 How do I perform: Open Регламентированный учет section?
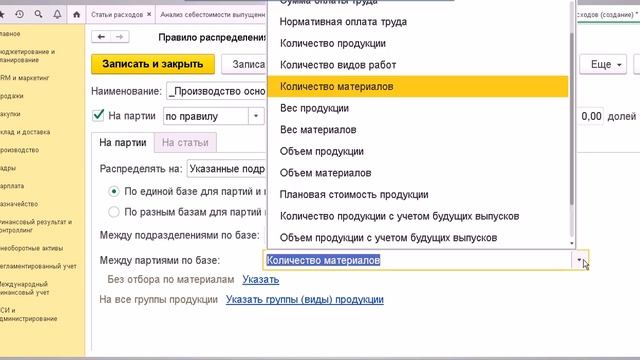point(38,266)
